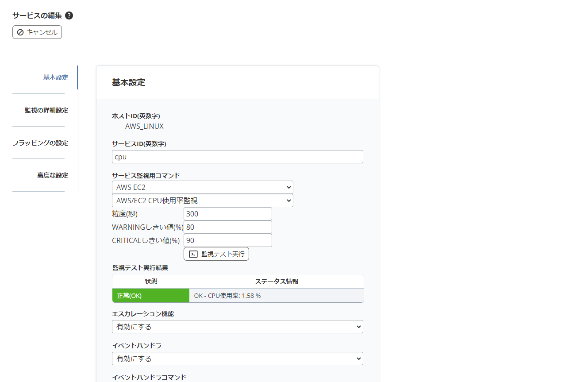Open the AWS EC2 command category dropdown

tap(203, 187)
